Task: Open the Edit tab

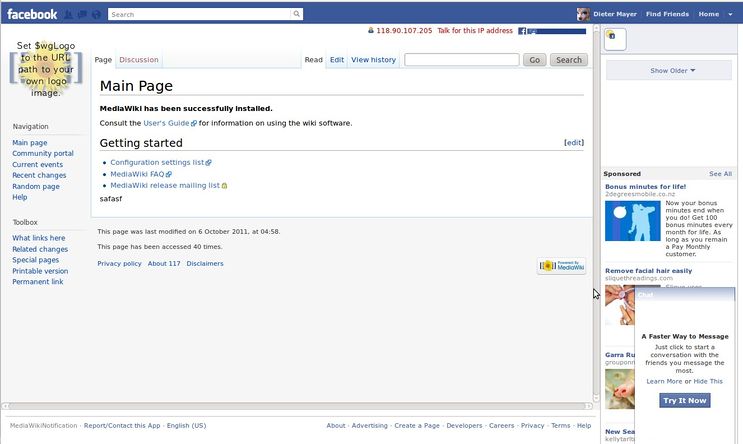Action: (x=337, y=60)
